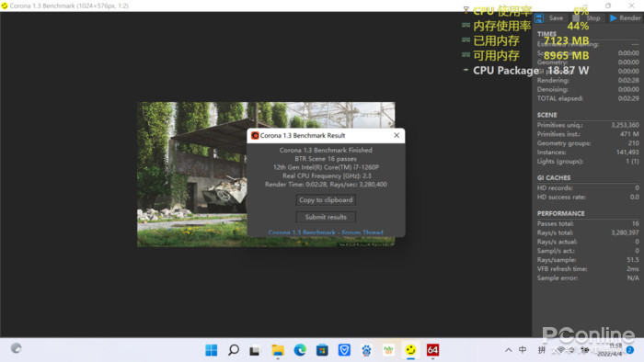Start rendering with Render button
This screenshot has height=362, width=644.
pos(625,18)
